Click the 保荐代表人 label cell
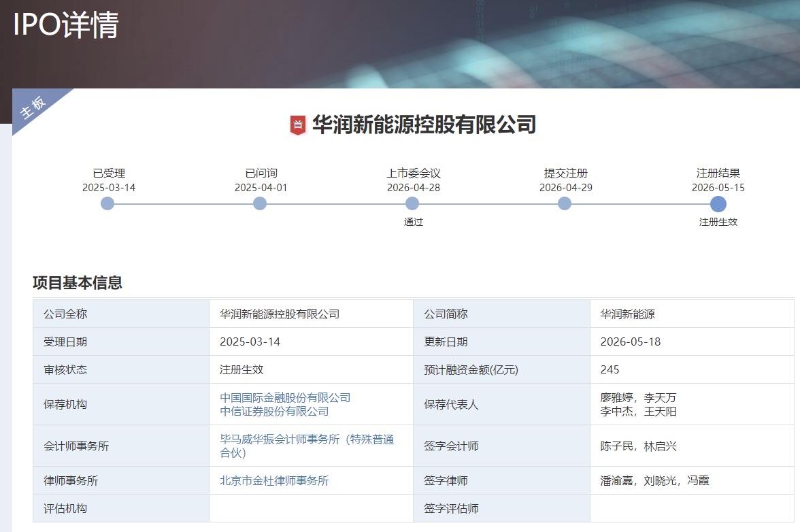This screenshot has height=532, width=800. tap(501, 405)
